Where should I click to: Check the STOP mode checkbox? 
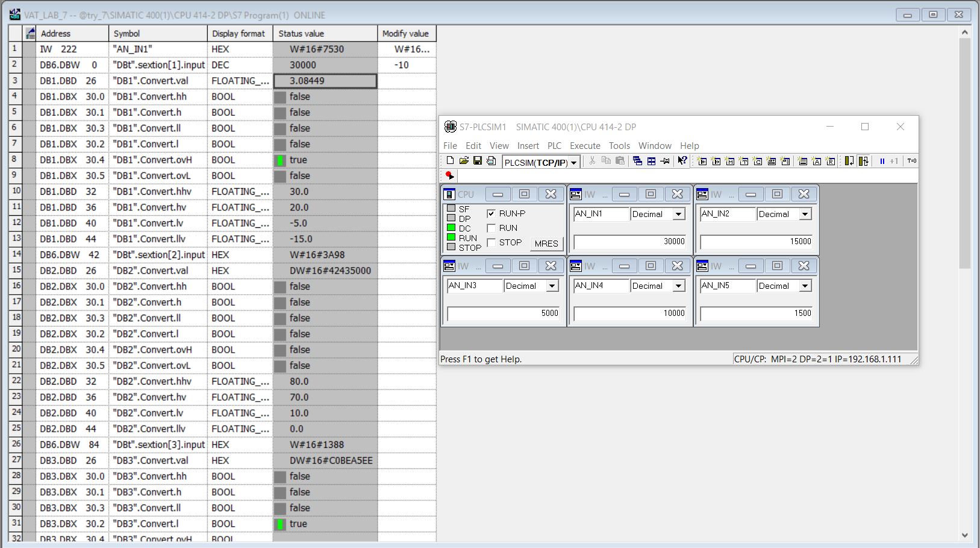point(491,242)
